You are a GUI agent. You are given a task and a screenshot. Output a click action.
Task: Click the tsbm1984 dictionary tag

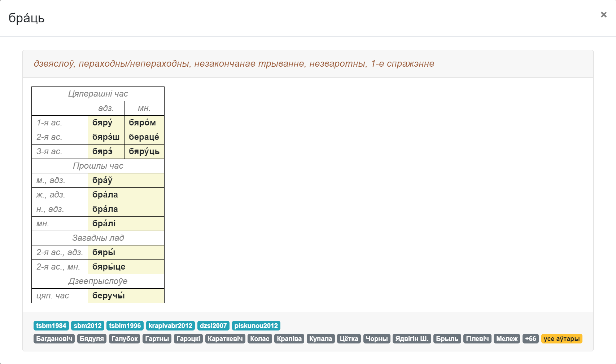point(51,326)
